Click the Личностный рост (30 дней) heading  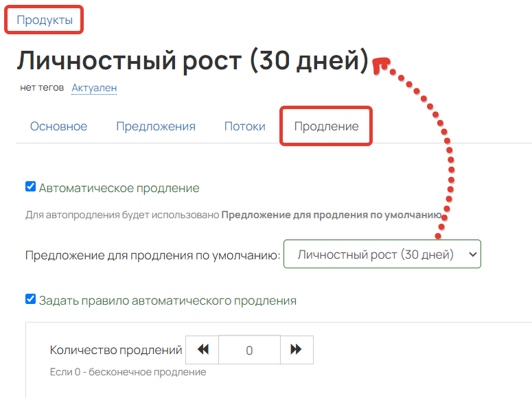point(193,60)
